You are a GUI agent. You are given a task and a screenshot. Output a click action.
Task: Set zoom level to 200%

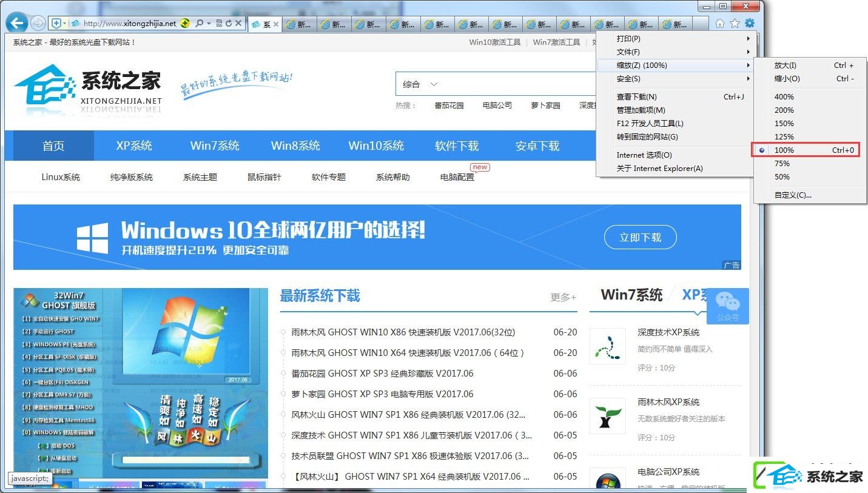(810, 110)
